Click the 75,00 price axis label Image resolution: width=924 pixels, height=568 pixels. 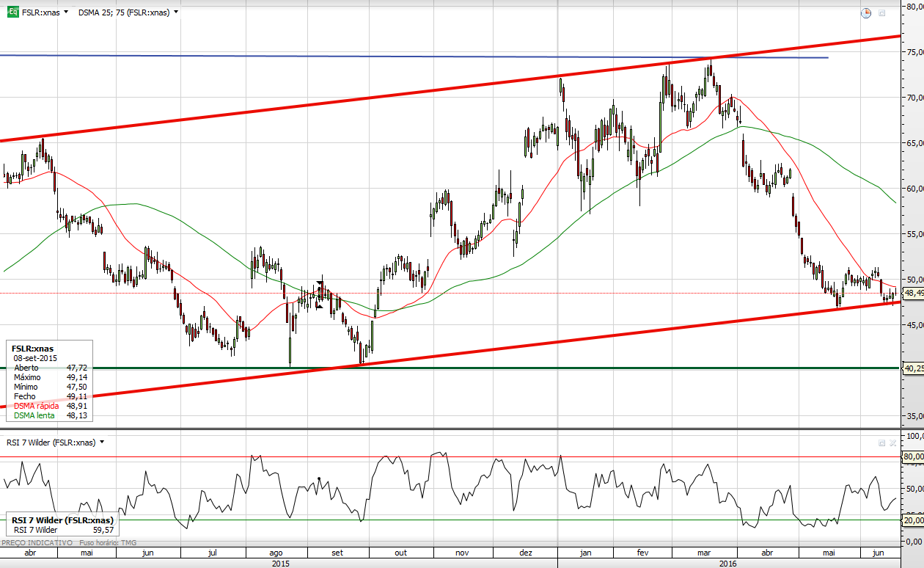click(x=914, y=52)
